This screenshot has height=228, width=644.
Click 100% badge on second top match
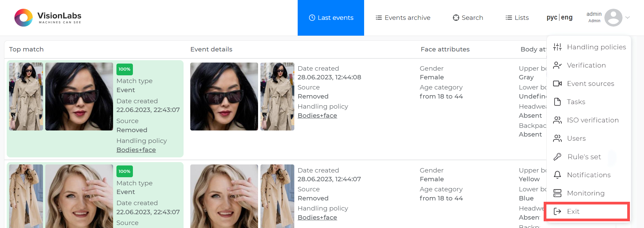coord(125,171)
